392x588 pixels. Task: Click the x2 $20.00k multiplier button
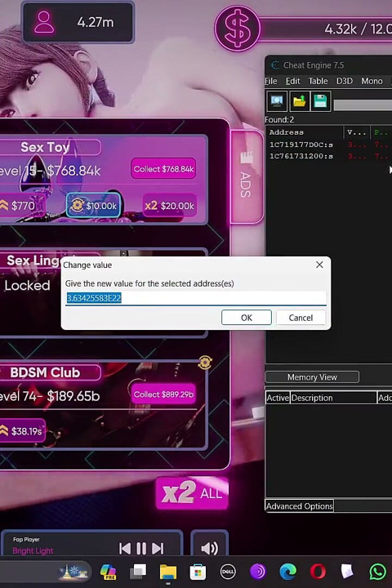click(x=170, y=206)
